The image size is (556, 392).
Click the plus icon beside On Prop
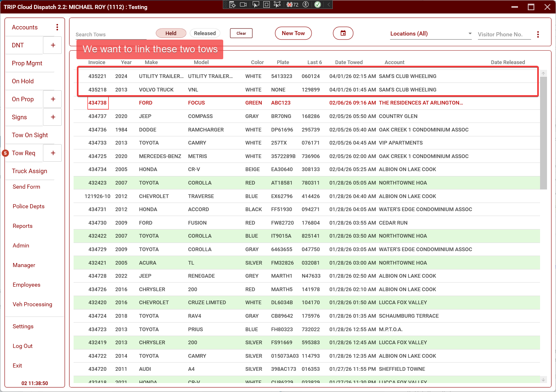click(53, 99)
